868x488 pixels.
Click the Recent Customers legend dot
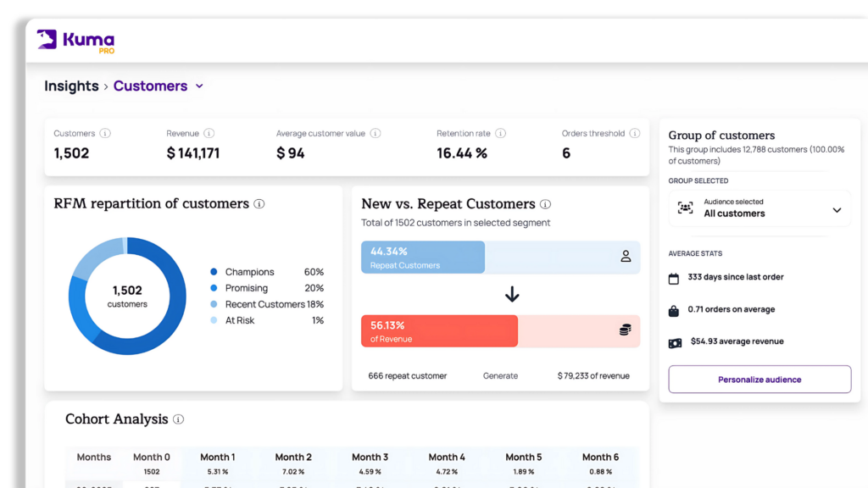pos(214,304)
